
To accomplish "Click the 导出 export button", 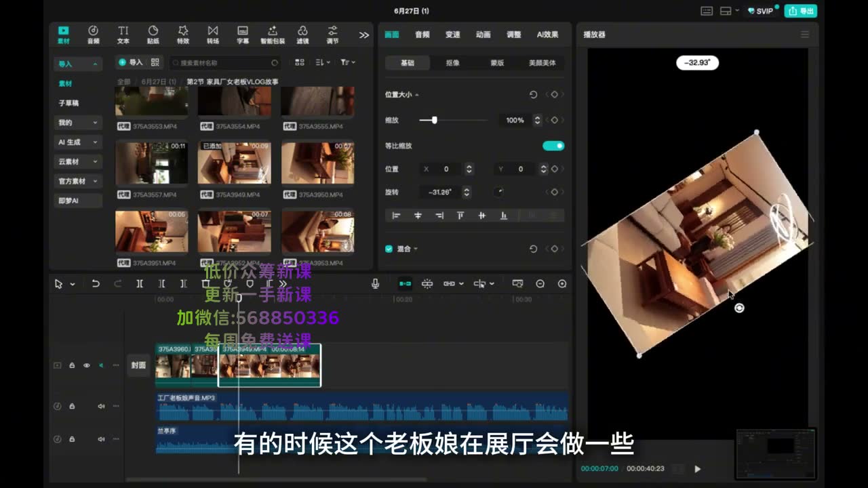I will pyautogui.click(x=801, y=11).
